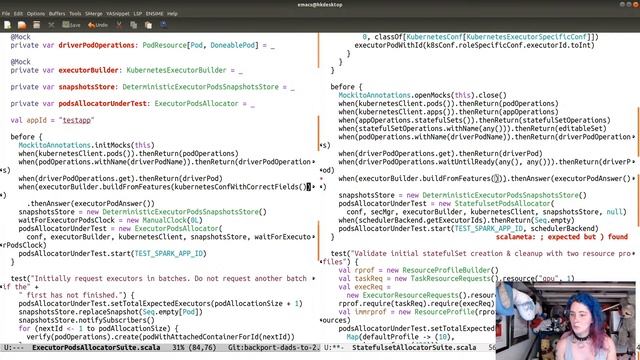This screenshot has width=640, height=360.
Task: Click val taskReq in the right pane
Action: tap(358, 279)
